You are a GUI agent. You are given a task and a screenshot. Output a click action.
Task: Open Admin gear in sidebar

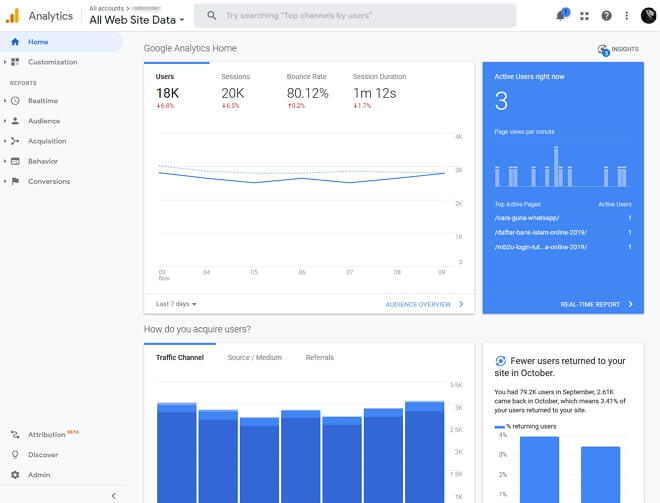click(x=16, y=475)
